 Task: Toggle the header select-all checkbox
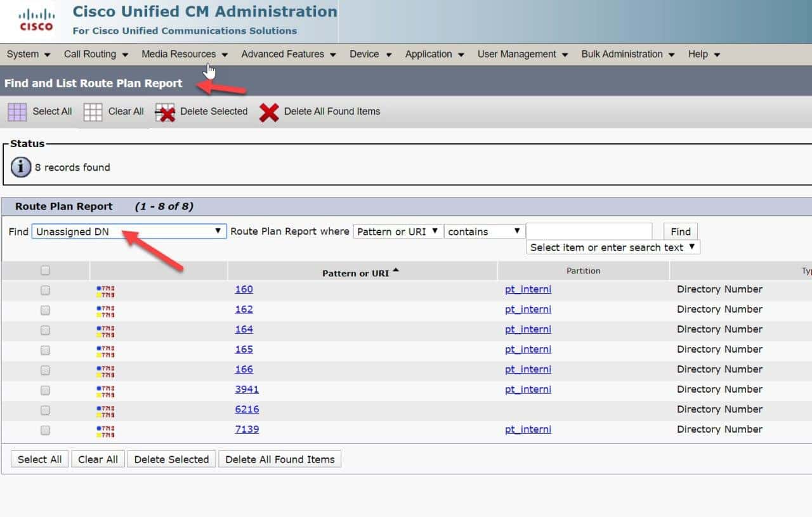(x=45, y=270)
